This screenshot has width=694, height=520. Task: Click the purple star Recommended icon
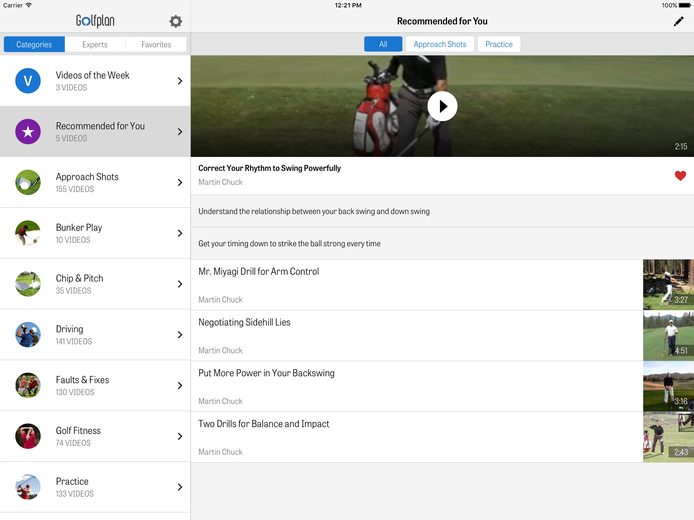pyautogui.click(x=28, y=131)
